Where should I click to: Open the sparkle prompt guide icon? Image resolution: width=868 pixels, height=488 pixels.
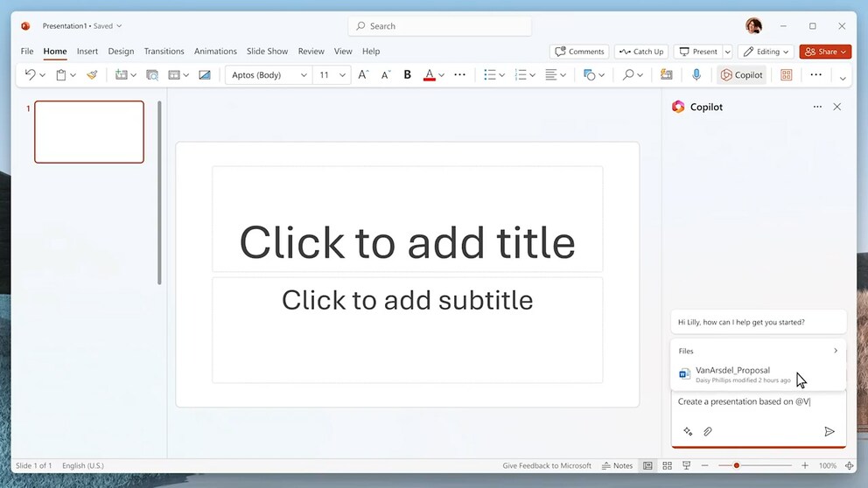[x=688, y=432]
